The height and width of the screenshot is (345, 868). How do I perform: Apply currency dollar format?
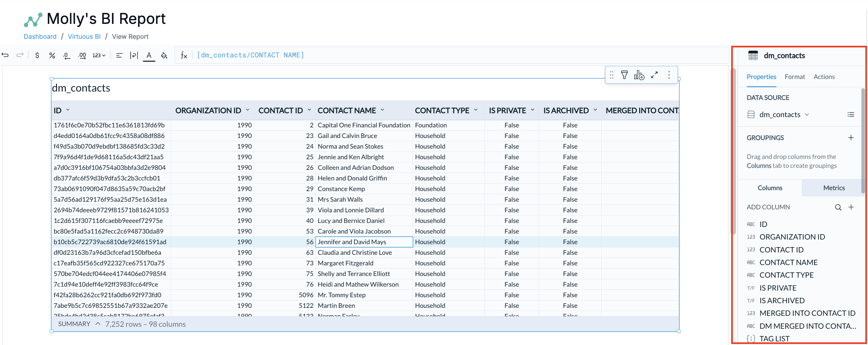click(37, 55)
